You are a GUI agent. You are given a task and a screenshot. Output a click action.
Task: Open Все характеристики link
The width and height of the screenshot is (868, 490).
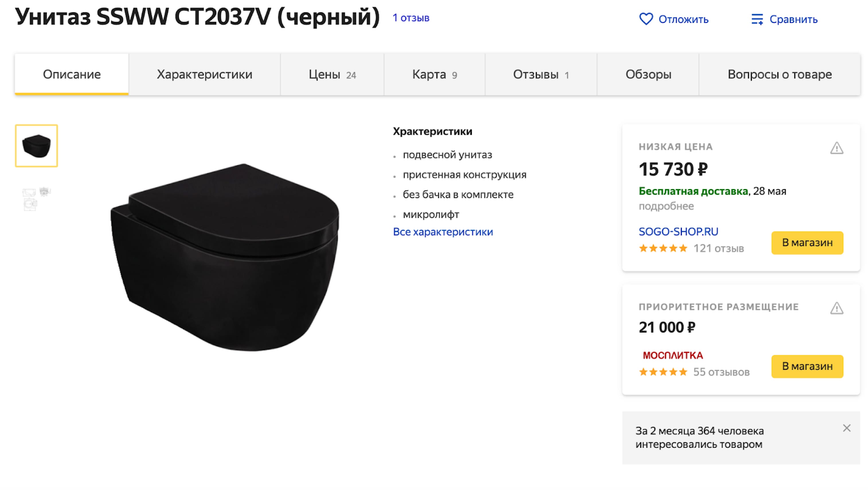point(443,232)
